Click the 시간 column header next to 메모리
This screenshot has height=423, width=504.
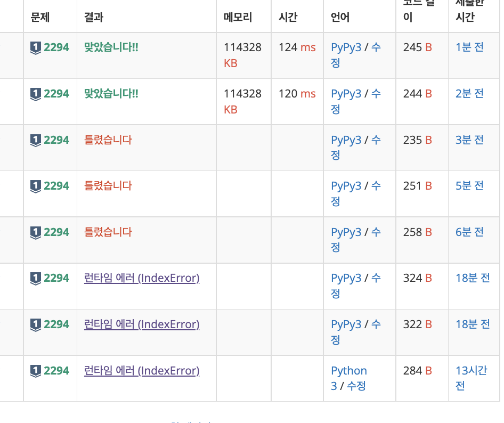[288, 17]
